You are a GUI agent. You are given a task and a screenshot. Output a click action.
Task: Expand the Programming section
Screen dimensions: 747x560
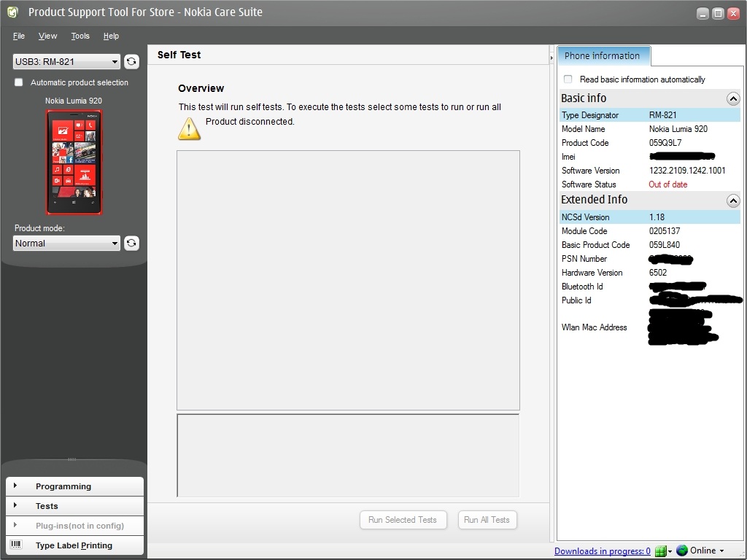(75, 486)
